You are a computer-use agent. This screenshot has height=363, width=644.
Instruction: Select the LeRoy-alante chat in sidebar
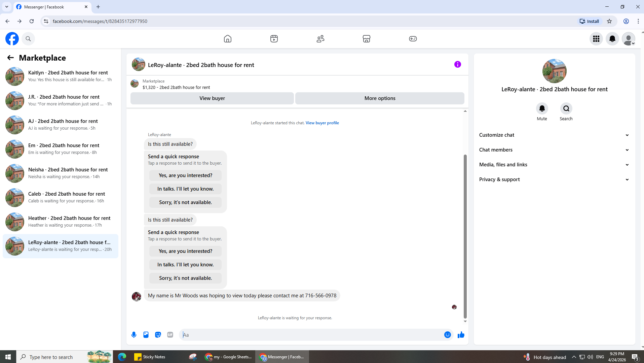point(61,246)
